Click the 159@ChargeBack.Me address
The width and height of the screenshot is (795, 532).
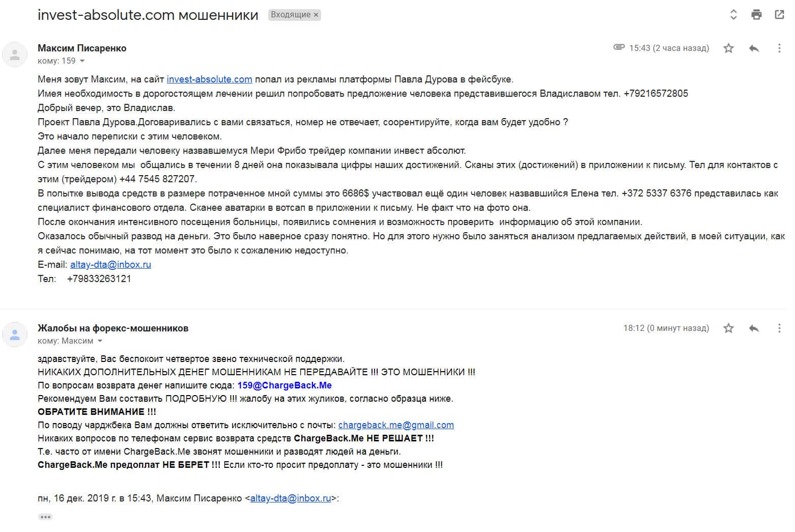point(285,385)
